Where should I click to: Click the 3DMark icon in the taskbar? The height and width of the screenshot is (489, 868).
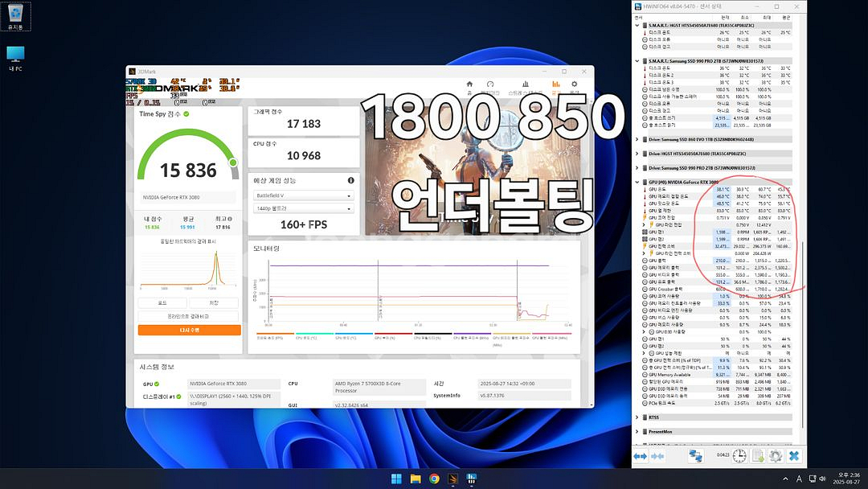[452, 479]
